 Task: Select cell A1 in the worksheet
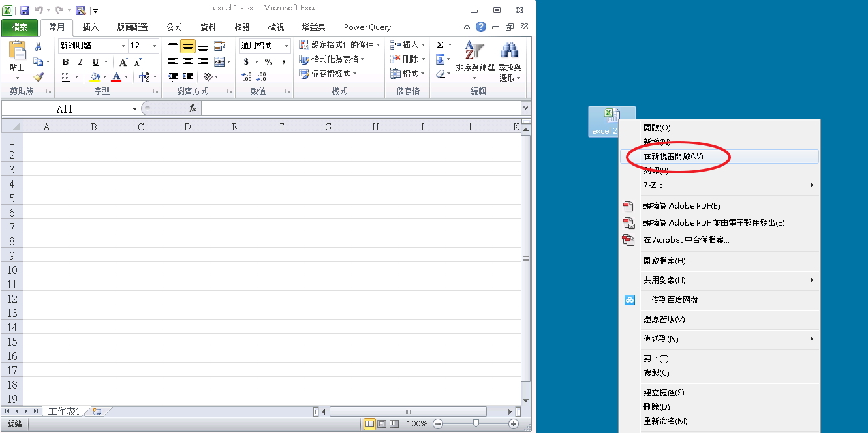pos(46,140)
